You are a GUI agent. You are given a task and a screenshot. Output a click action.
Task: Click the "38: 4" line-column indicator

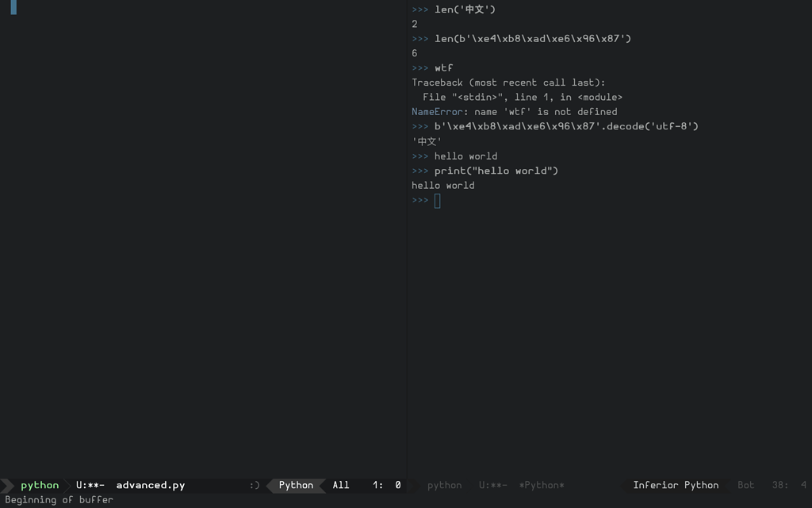pyautogui.click(x=787, y=485)
